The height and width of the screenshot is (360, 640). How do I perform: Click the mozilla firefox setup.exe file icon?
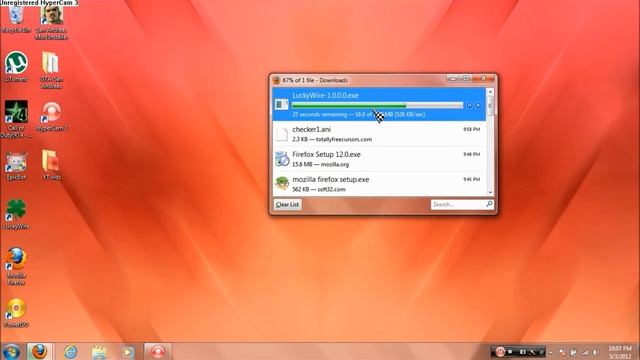coord(282,183)
